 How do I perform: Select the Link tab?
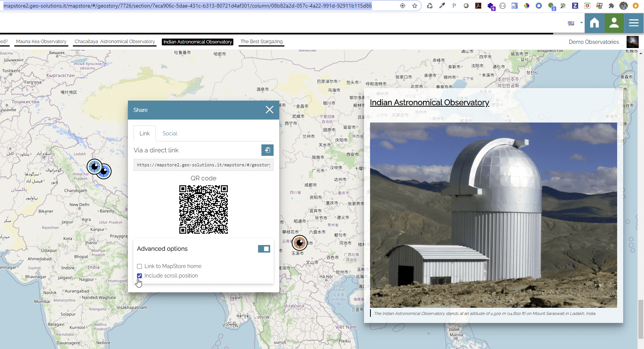point(145,133)
